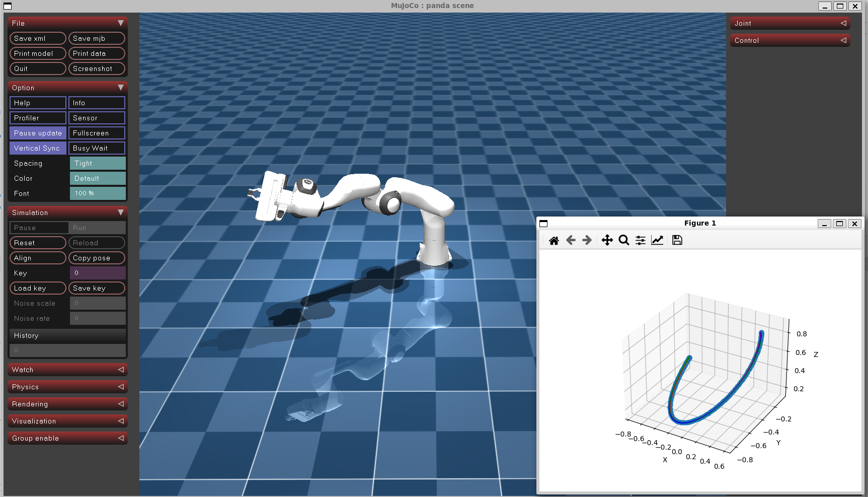Collapse the Option section
The width and height of the screenshot is (868, 497).
pyautogui.click(x=67, y=88)
